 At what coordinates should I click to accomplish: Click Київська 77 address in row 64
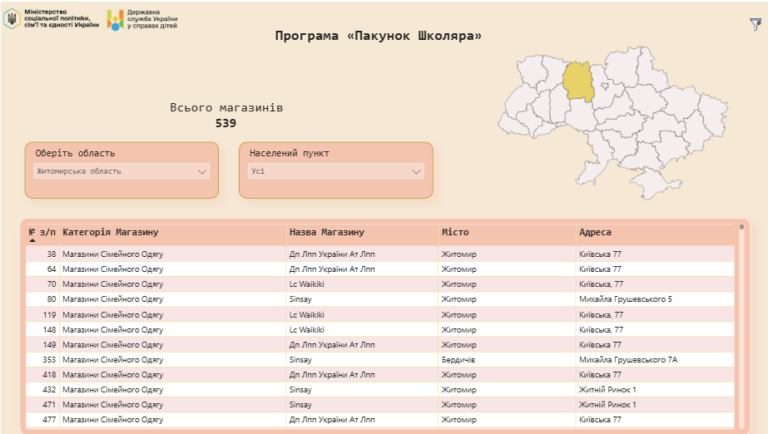coord(600,269)
